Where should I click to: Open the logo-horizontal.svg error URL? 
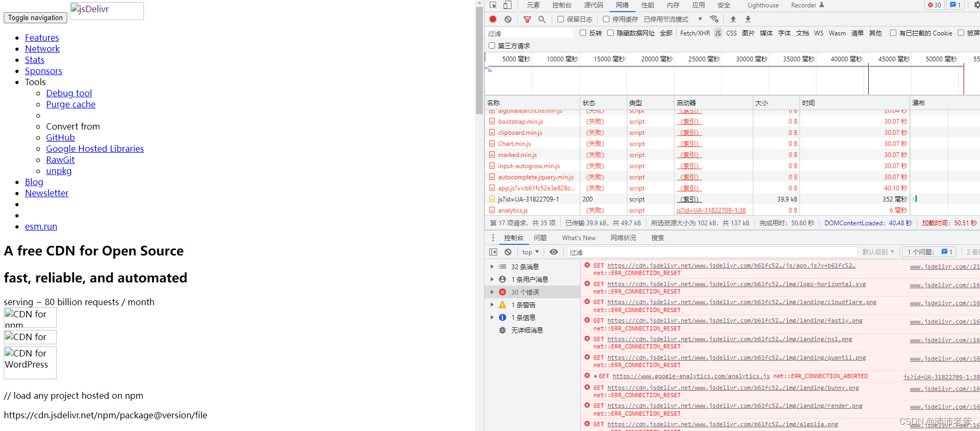coord(736,284)
